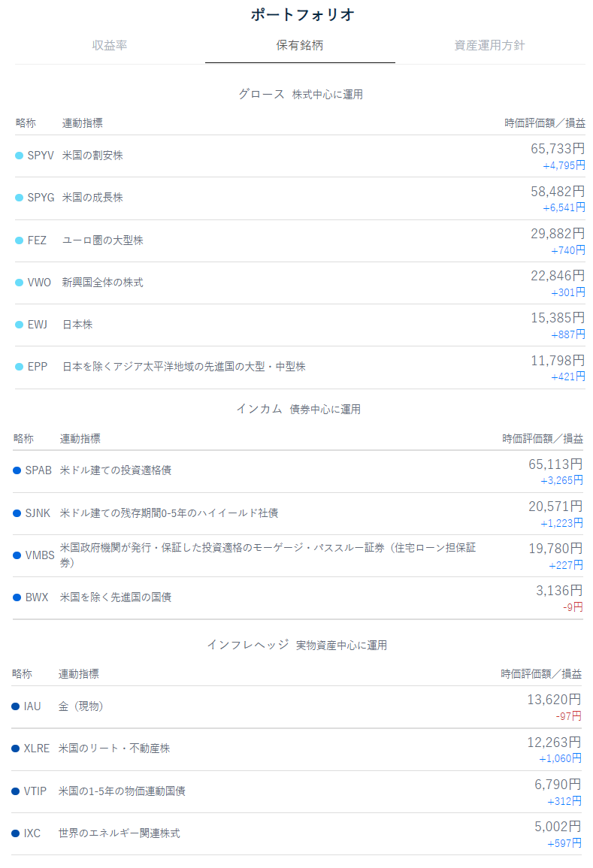Click the SJNK ticker label
Viewport: 593px width, 868px height.
tap(38, 513)
